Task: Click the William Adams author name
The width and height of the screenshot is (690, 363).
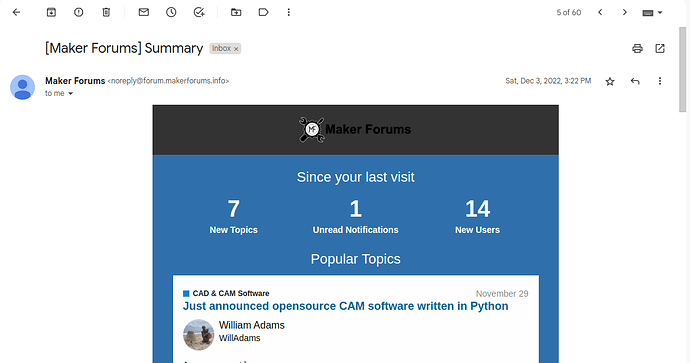Action: point(252,325)
